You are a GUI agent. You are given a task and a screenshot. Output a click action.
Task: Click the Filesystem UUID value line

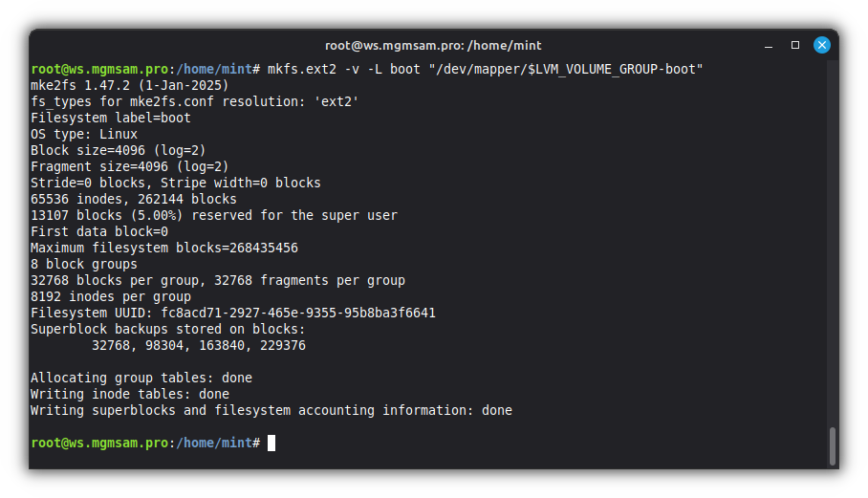tap(232, 313)
